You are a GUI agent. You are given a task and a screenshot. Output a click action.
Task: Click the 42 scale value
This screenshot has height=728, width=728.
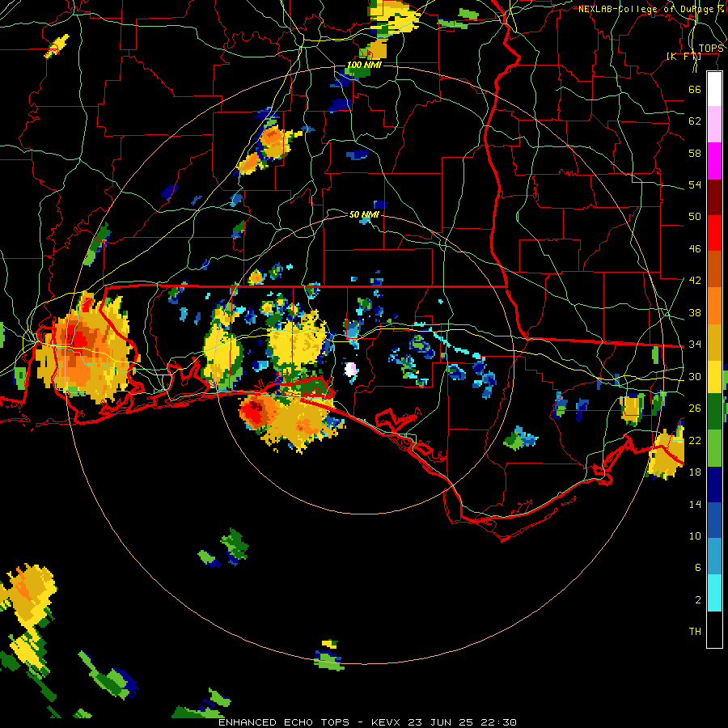[695, 281]
